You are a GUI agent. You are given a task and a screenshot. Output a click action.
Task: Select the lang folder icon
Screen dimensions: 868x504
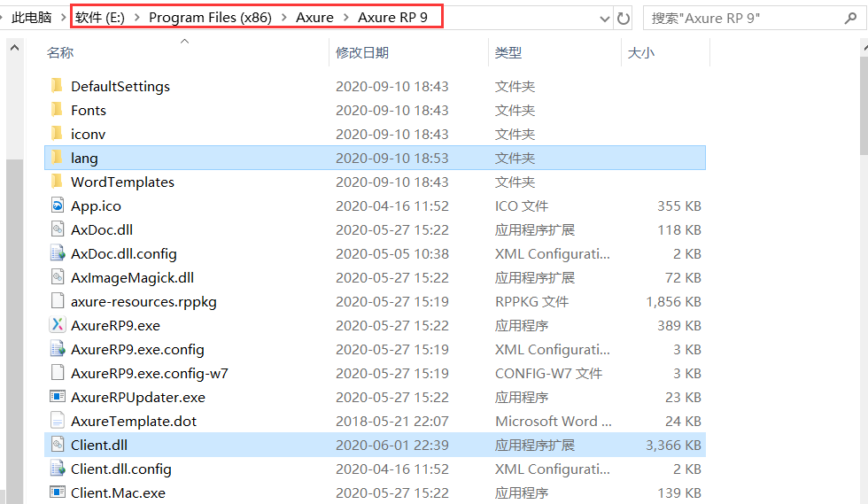point(57,158)
